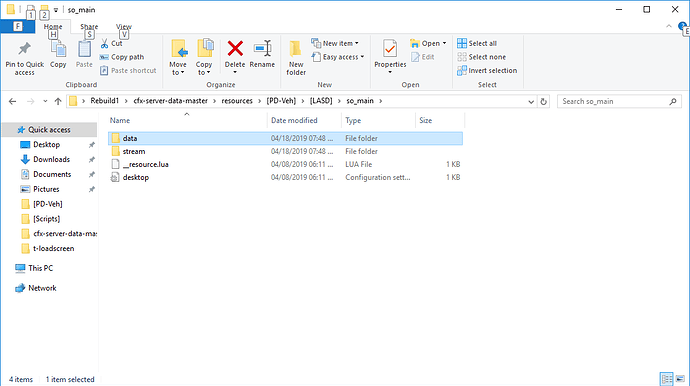Click the Search so_main input box
The width and height of the screenshot is (690, 386).
(614, 101)
